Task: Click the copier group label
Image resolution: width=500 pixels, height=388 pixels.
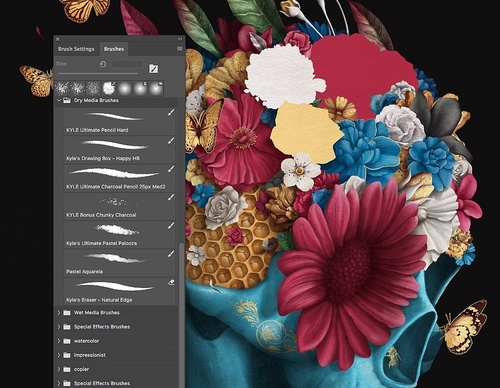Action: tap(81, 369)
